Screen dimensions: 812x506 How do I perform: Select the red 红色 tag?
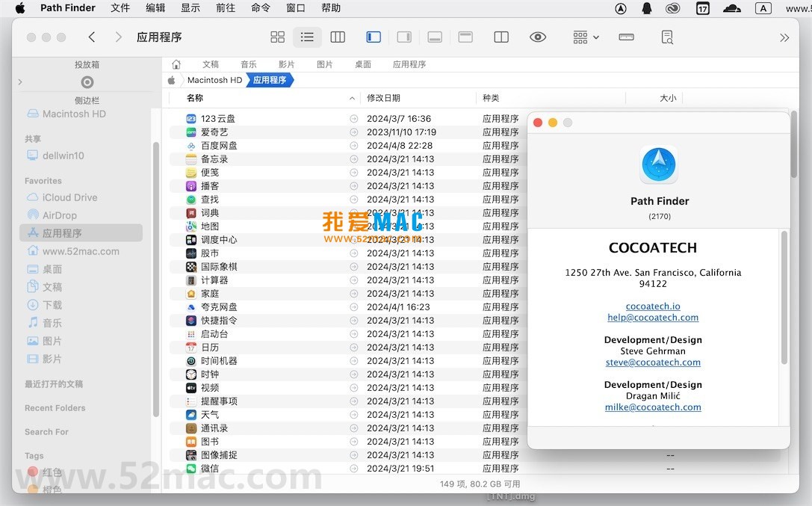coord(46,472)
